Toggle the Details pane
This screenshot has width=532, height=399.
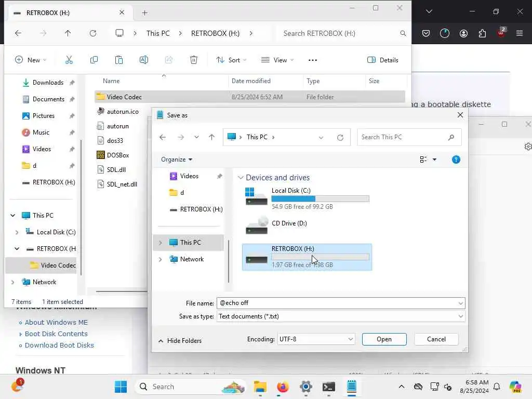pyautogui.click(x=383, y=60)
